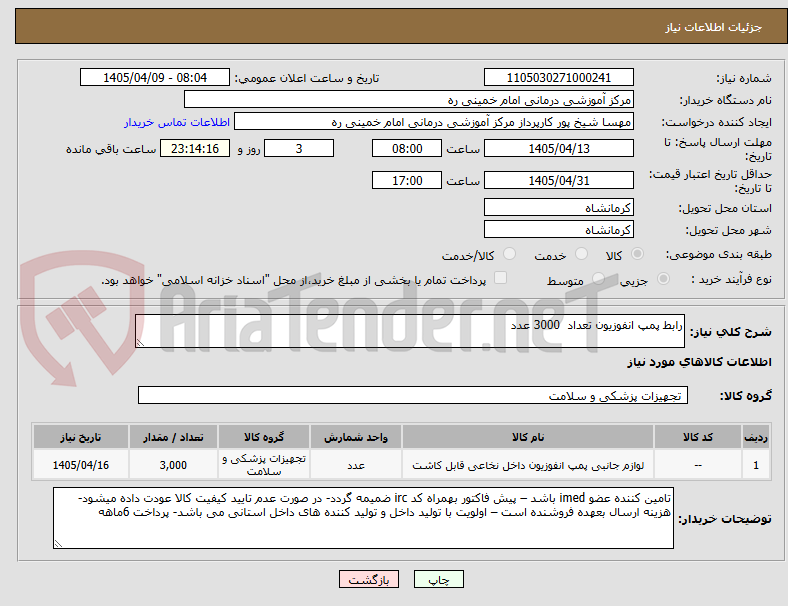The image size is (788, 606).
Task: Click the نام دستگاه خریدار field
Action: pos(409,99)
